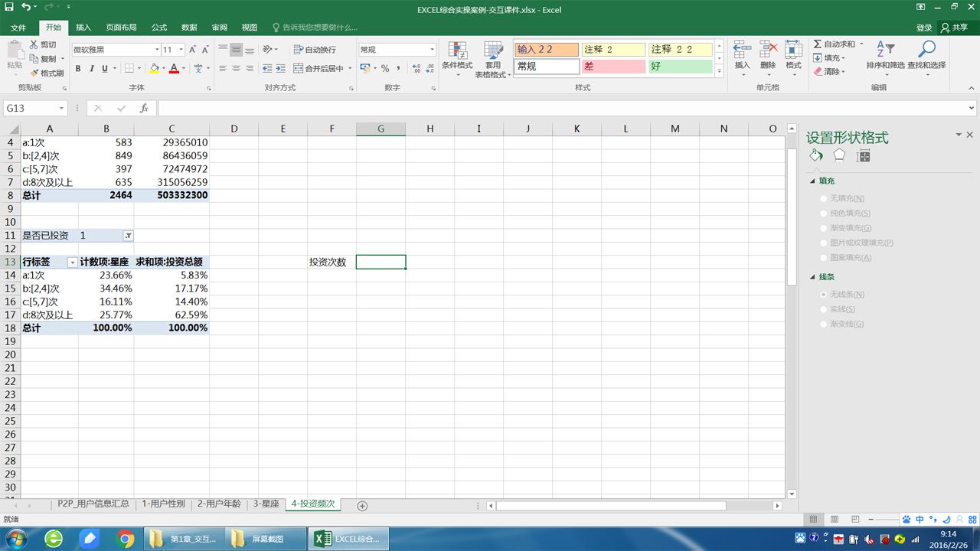Screen dimensions: 980x551
Task: Click the 清除 Clear button
Action: click(829, 72)
